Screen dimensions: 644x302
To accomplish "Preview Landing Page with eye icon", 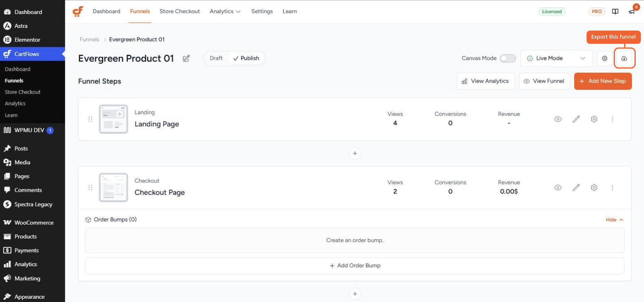I will tap(558, 119).
